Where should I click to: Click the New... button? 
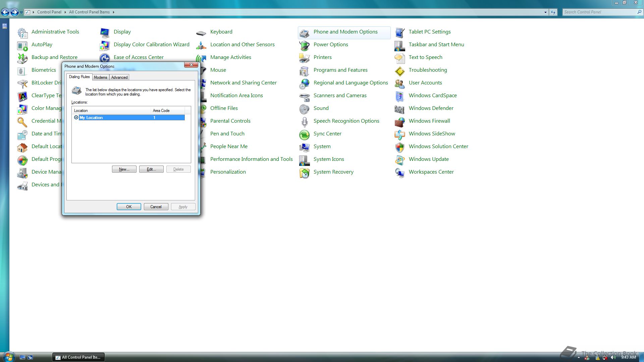tap(124, 169)
